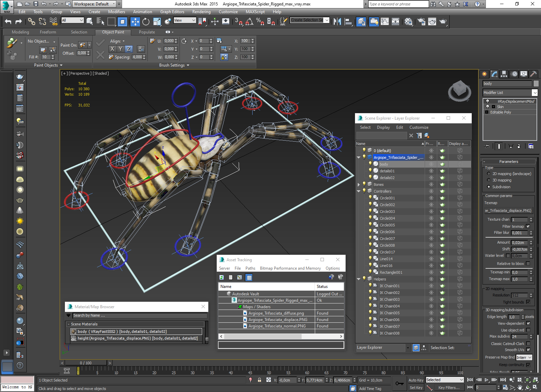The width and height of the screenshot is (541, 392).
Task: Select the 3D mapping radio option
Action: 489,180
